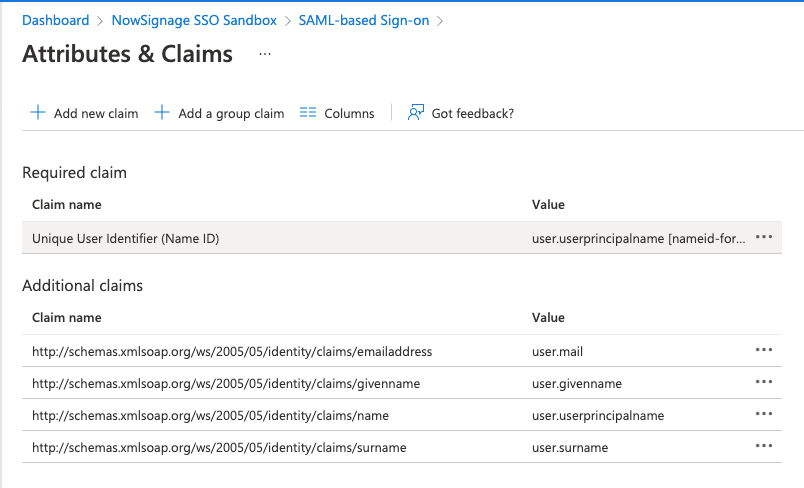Open the Columns list icon
The width and height of the screenshot is (804, 488).
pos(308,113)
